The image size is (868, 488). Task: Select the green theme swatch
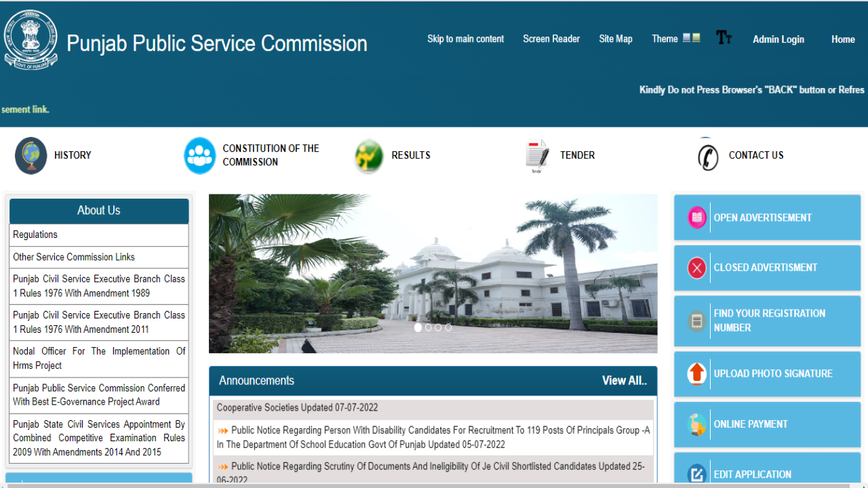(x=696, y=38)
